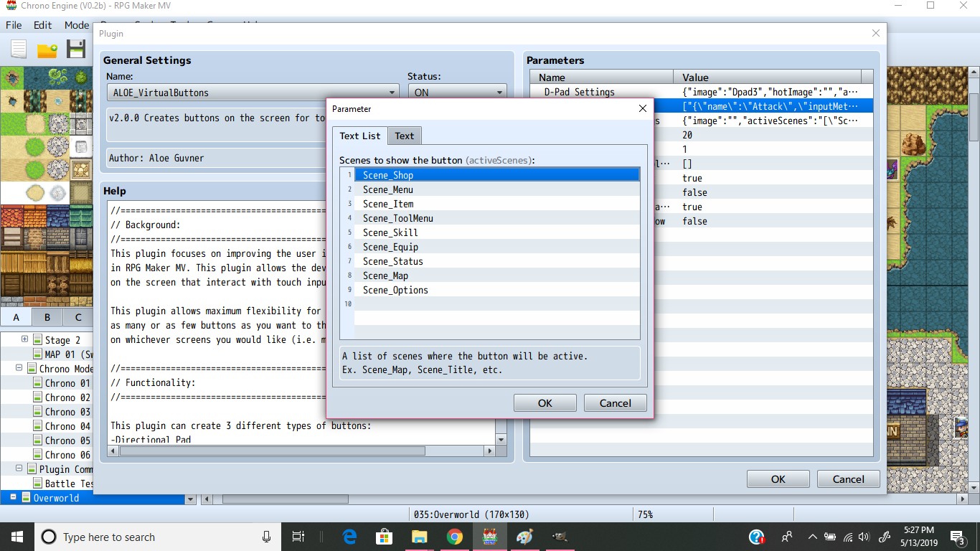Open the plugin Name dropdown
Viewport: 980px width, 551px height.
coord(253,93)
